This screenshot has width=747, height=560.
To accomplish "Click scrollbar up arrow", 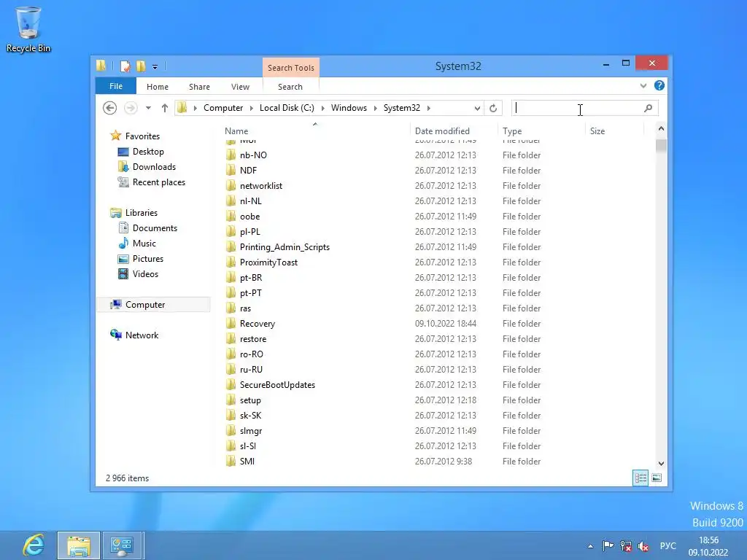I will coord(661,128).
